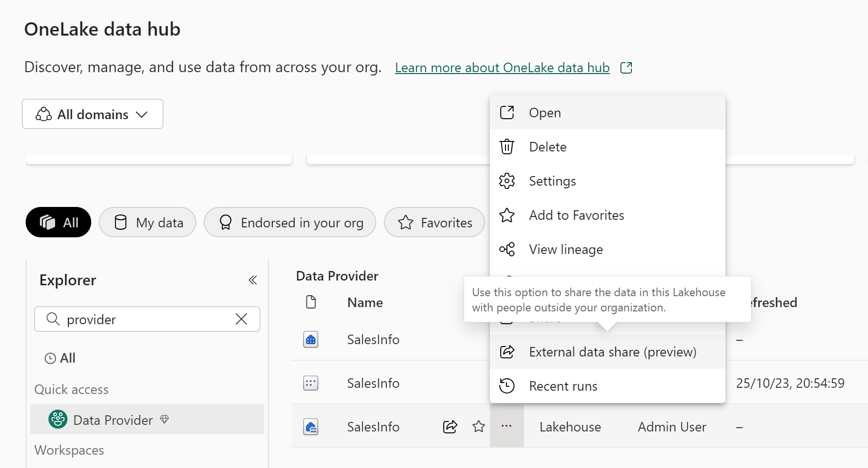Switch to the Favorites filter
Viewport: 868px width, 468px height.
click(435, 222)
